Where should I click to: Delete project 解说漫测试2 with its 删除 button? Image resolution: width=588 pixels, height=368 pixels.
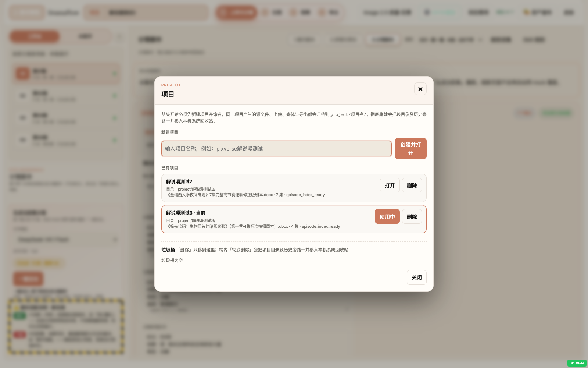click(412, 185)
